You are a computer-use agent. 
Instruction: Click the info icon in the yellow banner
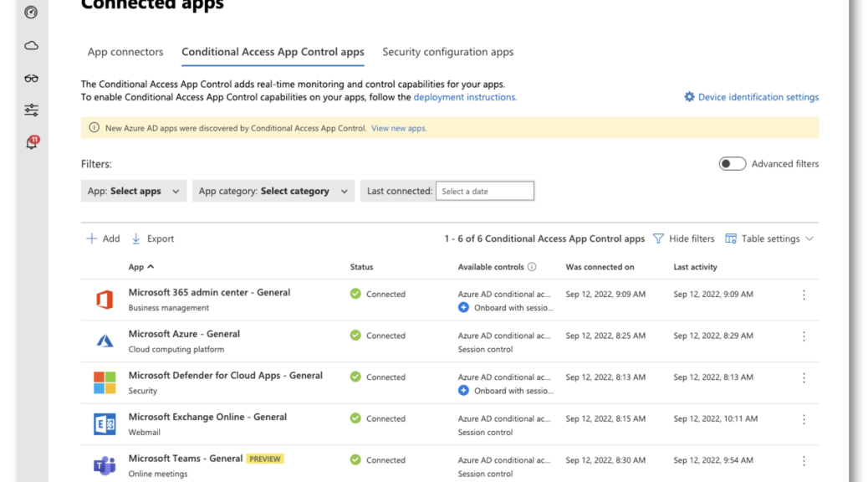click(x=94, y=128)
